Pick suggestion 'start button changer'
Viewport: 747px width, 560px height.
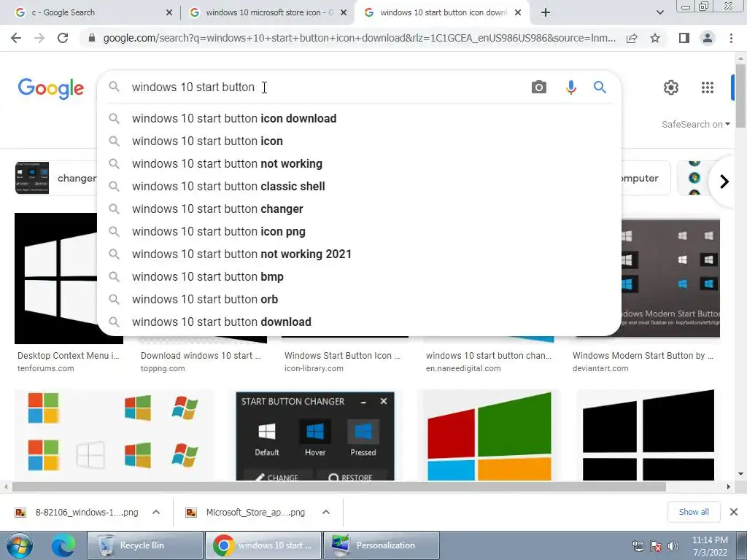click(359, 209)
